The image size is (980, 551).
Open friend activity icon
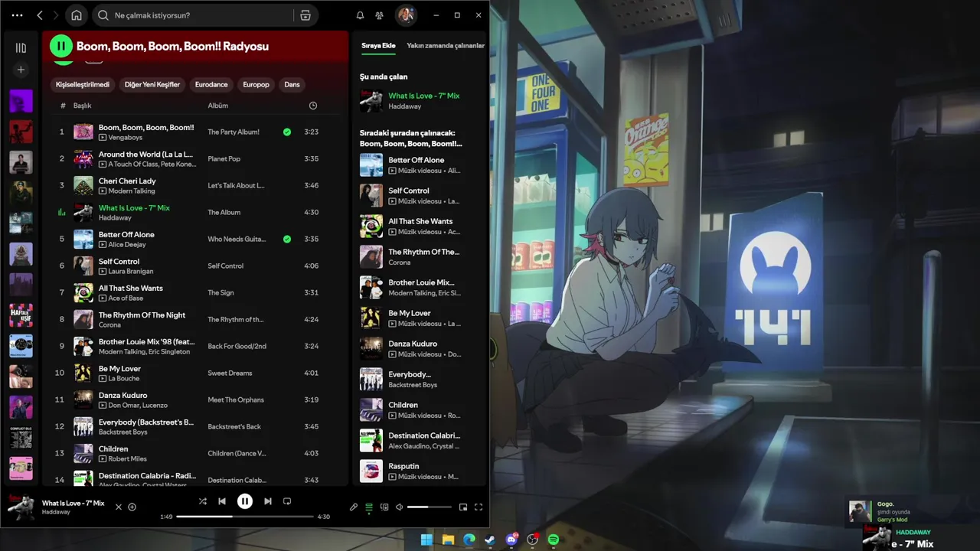(379, 15)
